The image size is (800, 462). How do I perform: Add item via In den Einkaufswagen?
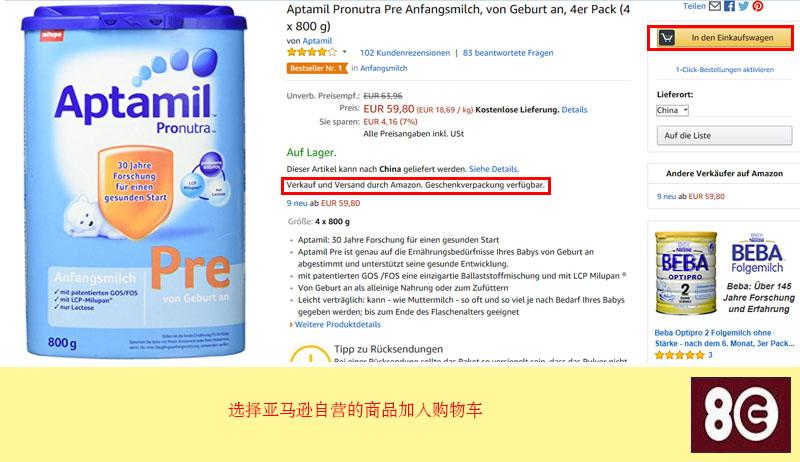tap(720, 38)
